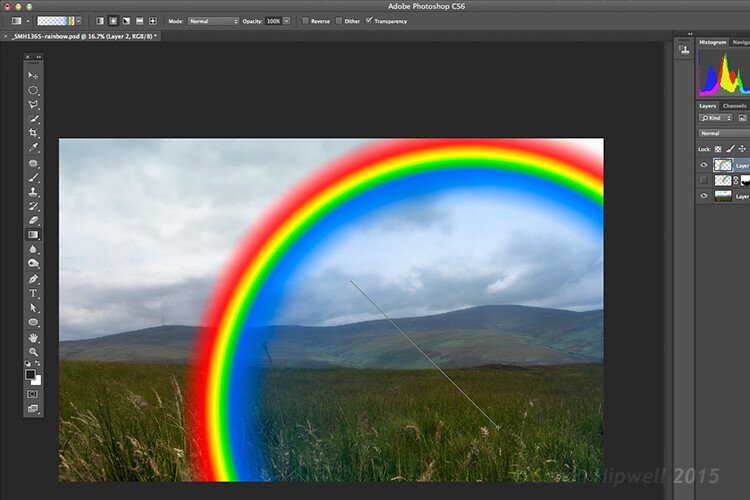
Task: Click the rainbow gradient preview swatch
Action: 56,21
